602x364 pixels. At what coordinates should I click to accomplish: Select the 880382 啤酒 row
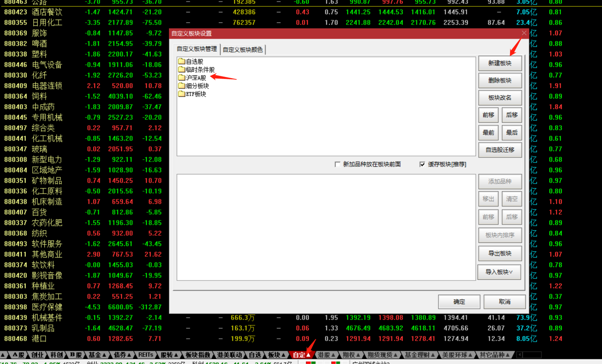(x=84, y=44)
